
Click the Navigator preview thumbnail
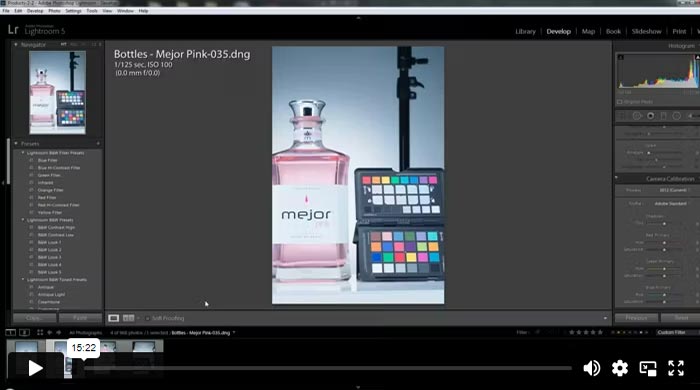tap(57, 92)
